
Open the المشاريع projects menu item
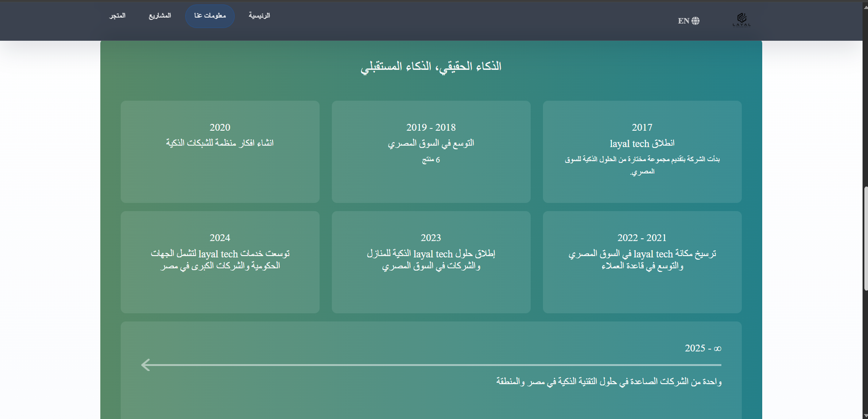[x=160, y=16]
